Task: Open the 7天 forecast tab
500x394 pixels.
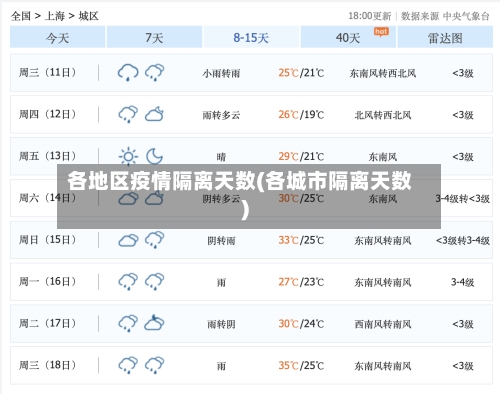Action: 154,37
